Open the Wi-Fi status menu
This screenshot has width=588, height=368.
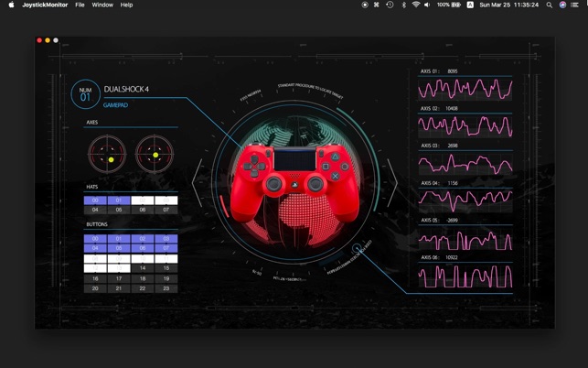point(415,5)
